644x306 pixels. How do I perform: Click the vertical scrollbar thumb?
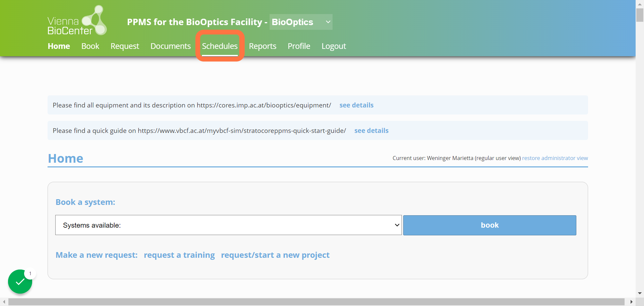pos(640,15)
